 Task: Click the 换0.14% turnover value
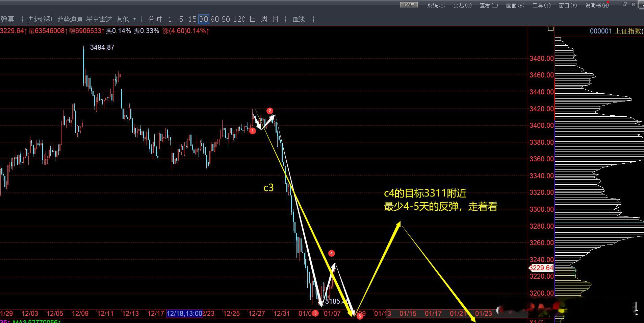pyautogui.click(x=118, y=31)
